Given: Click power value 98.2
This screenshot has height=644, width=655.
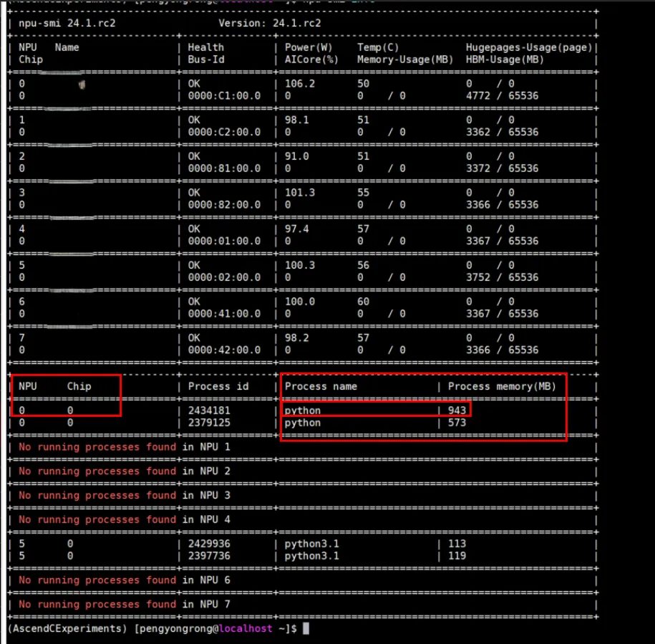Looking at the screenshot, I should click(296, 339).
